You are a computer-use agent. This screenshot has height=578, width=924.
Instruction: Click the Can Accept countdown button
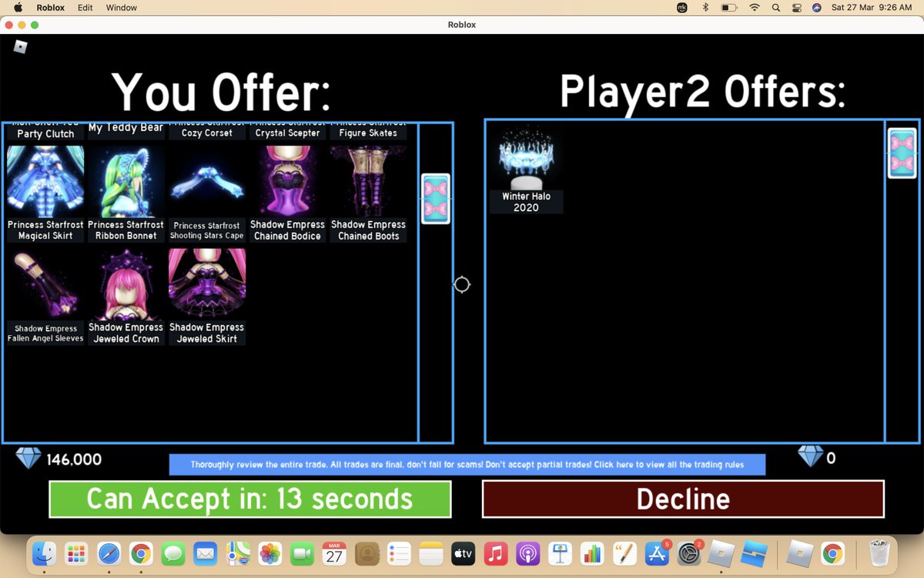250,499
